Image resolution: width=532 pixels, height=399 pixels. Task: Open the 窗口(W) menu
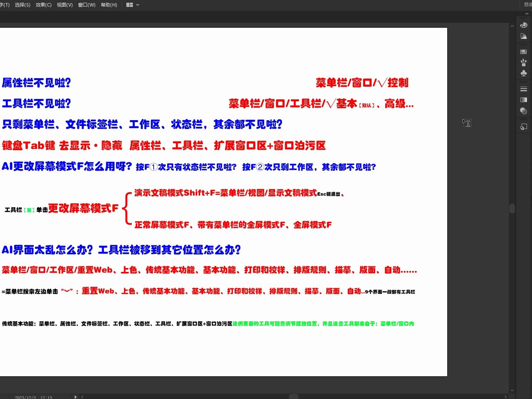87,5
